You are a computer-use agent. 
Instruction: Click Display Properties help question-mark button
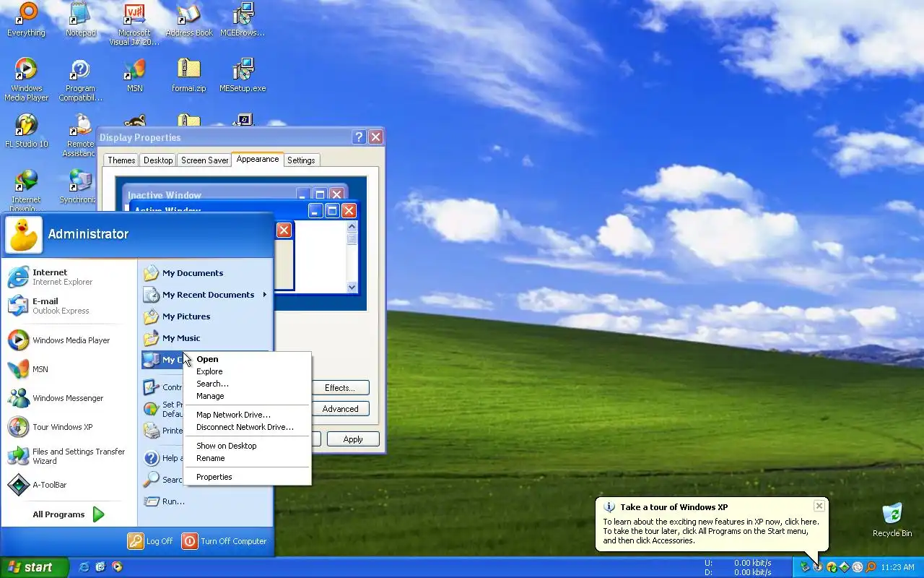click(359, 137)
